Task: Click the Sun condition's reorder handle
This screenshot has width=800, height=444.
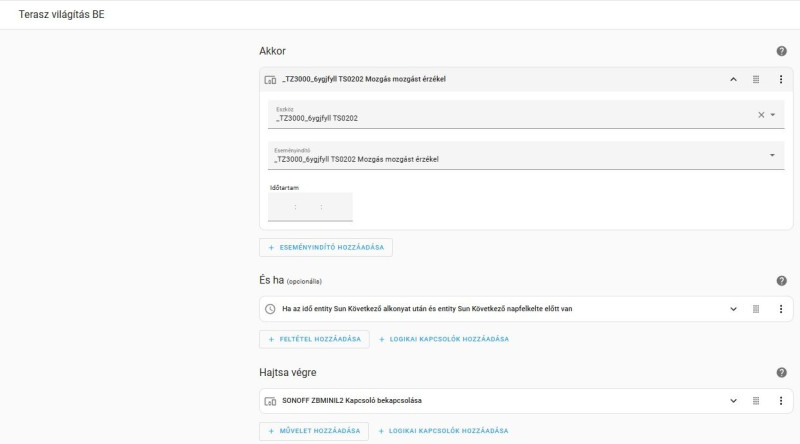Action: coord(756,309)
